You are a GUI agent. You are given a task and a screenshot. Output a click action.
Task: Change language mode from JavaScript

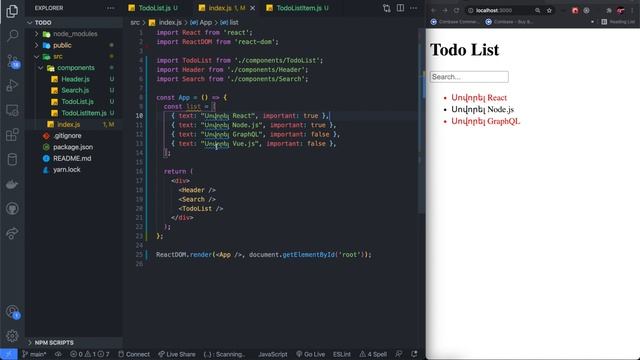coord(273,354)
